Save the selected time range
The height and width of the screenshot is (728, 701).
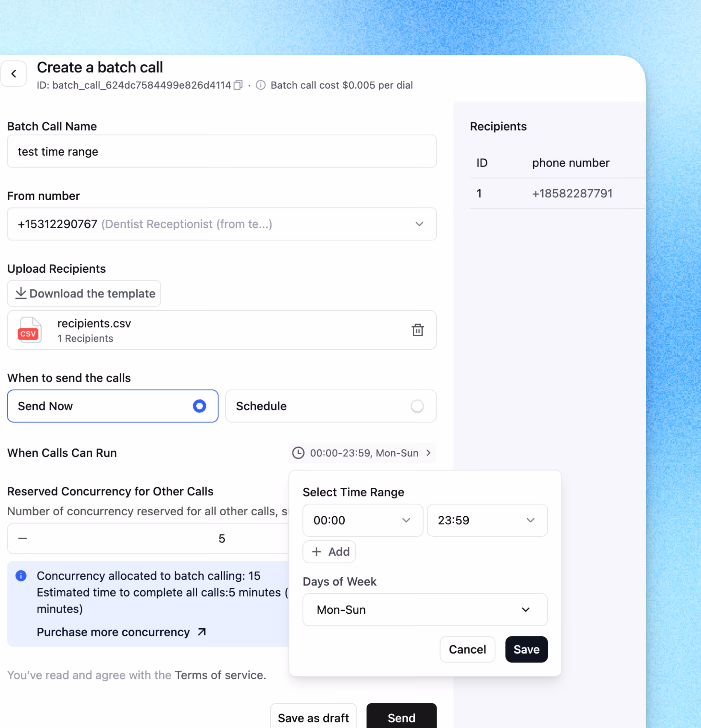(x=526, y=649)
